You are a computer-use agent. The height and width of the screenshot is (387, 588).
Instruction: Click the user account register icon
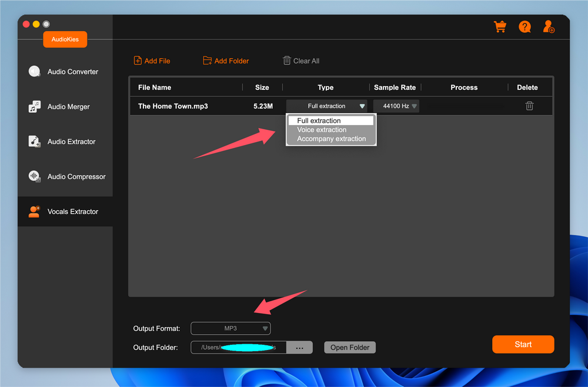pyautogui.click(x=549, y=27)
